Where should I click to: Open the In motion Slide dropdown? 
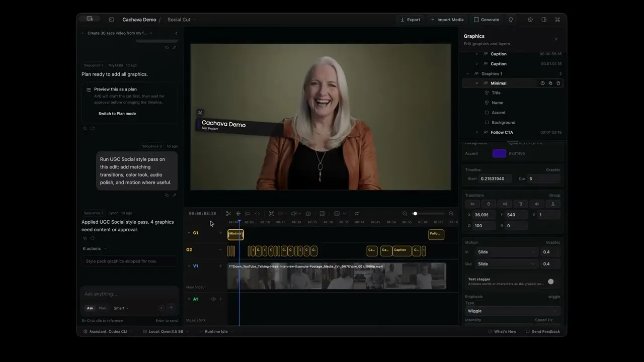(x=507, y=252)
